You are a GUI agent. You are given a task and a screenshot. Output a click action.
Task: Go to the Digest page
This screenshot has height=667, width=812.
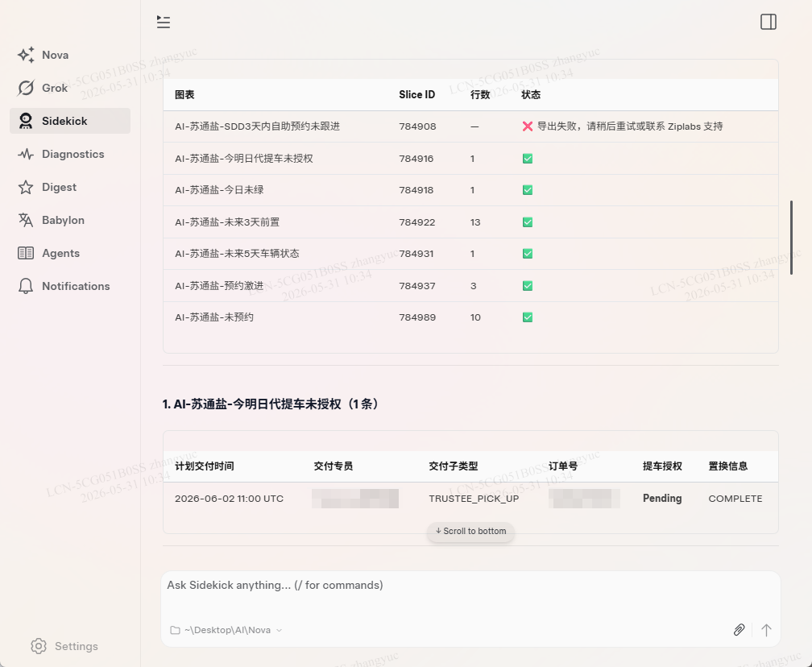[70, 187]
